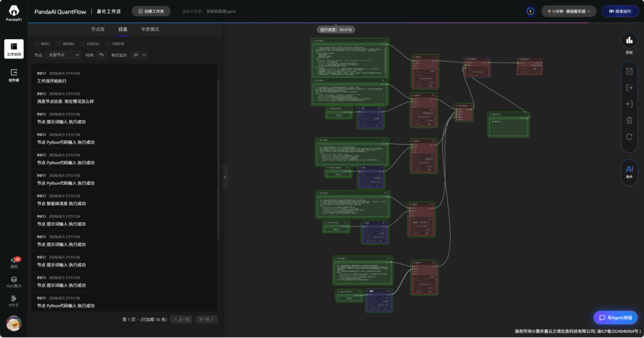
Task: Collapse the log panel with divider handle
Action: [x=225, y=176]
